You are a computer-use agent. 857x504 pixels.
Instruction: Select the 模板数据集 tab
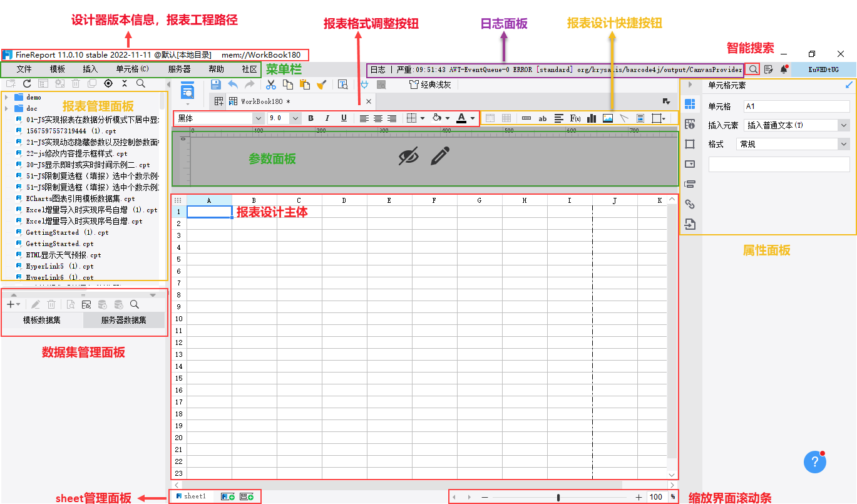(42, 320)
